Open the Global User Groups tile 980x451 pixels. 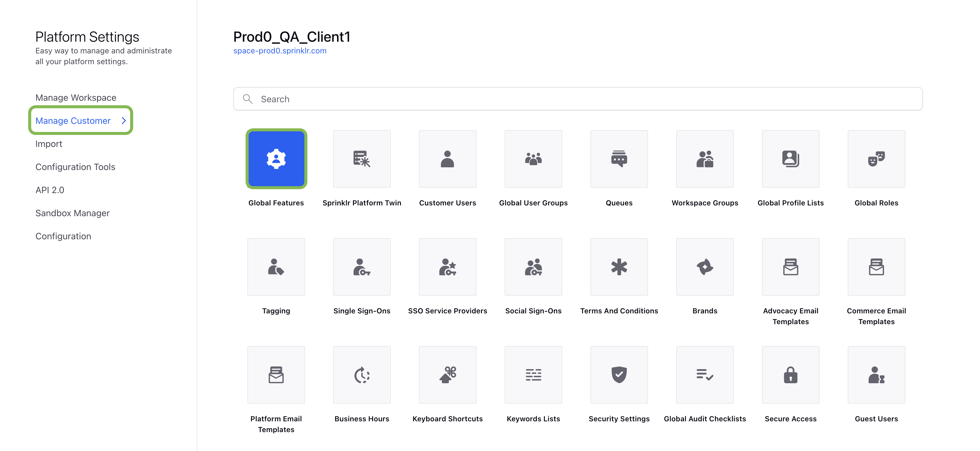[x=533, y=159]
